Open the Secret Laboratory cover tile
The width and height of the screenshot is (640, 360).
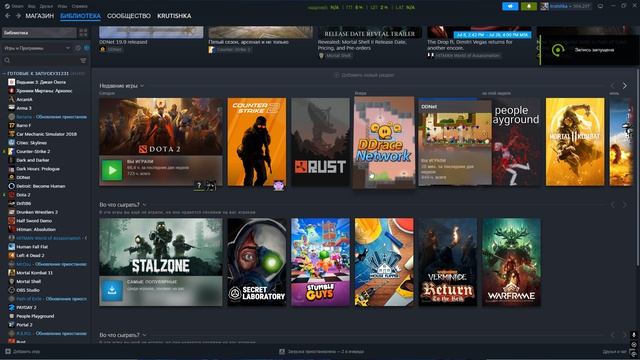point(257,262)
